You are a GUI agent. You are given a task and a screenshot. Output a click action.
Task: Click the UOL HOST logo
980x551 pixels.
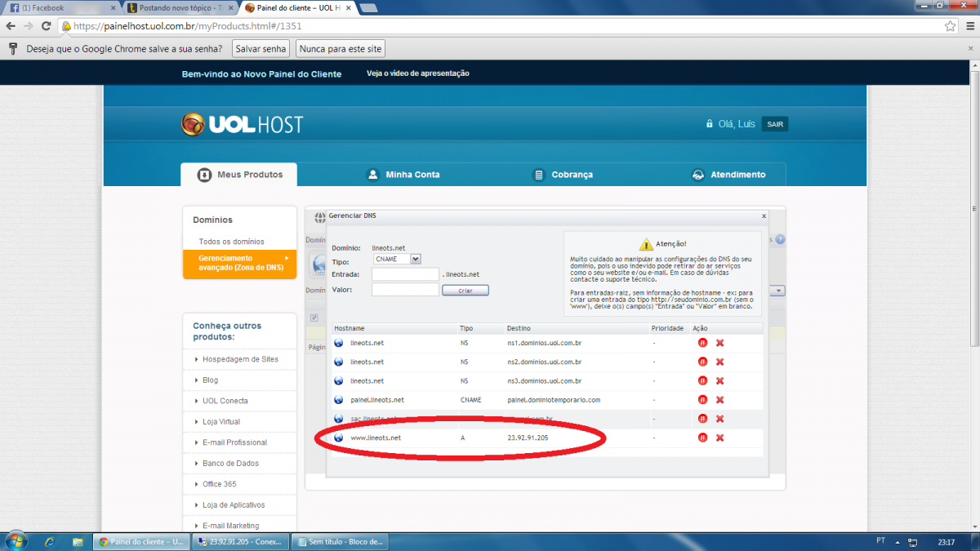point(242,124)
